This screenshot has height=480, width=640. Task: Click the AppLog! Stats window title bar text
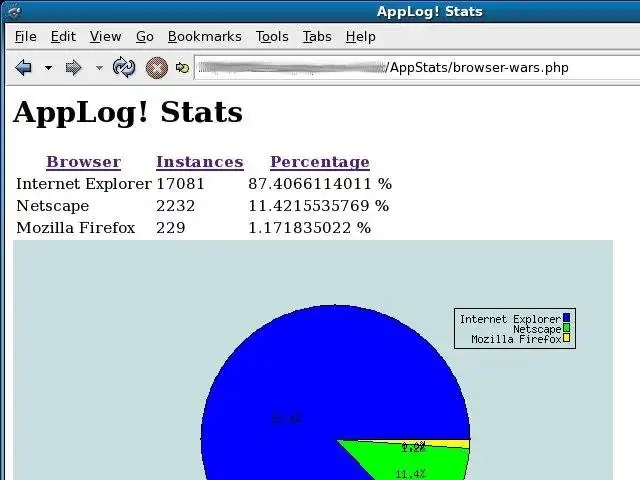429,11
